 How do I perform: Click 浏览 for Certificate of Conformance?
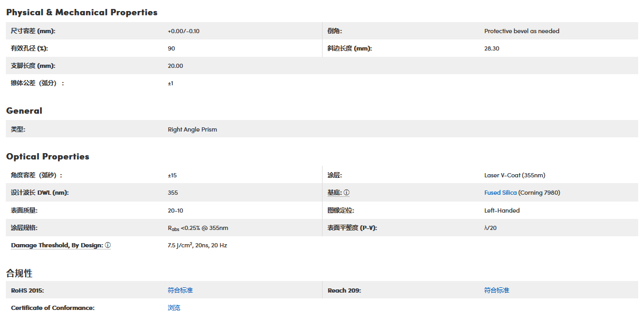[x=174, y=308]
